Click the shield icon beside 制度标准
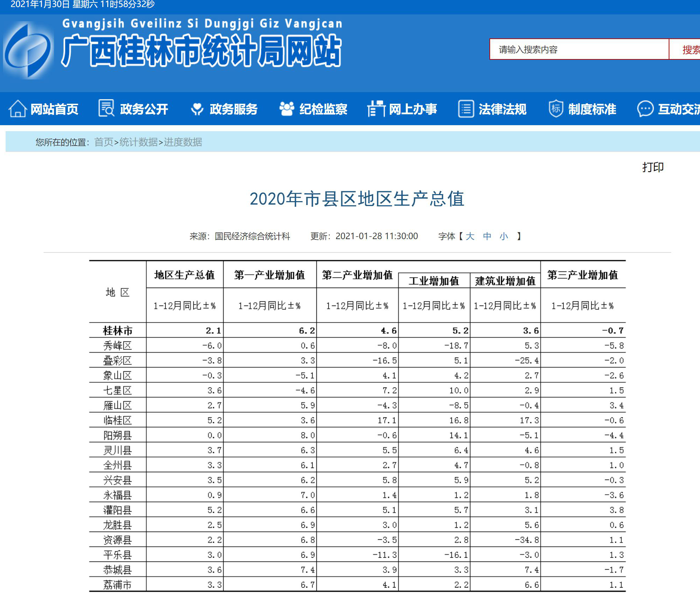Image resolution: width=700 pixels, height=609 pixels. point(556,109)
